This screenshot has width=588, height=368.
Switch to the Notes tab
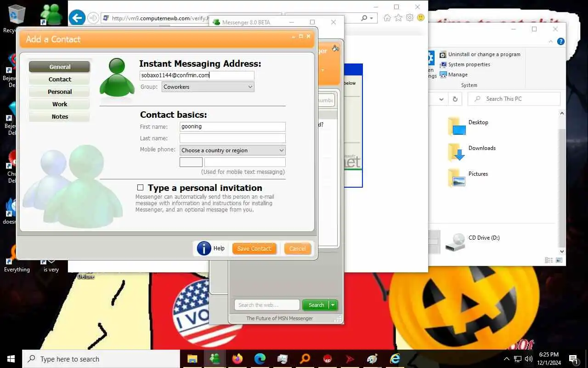tap(60, 116)
